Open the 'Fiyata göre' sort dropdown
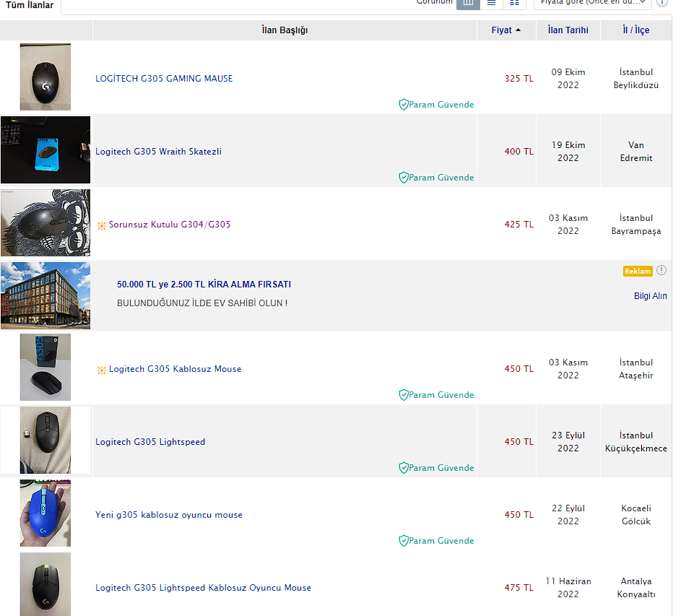 (593, 3)
